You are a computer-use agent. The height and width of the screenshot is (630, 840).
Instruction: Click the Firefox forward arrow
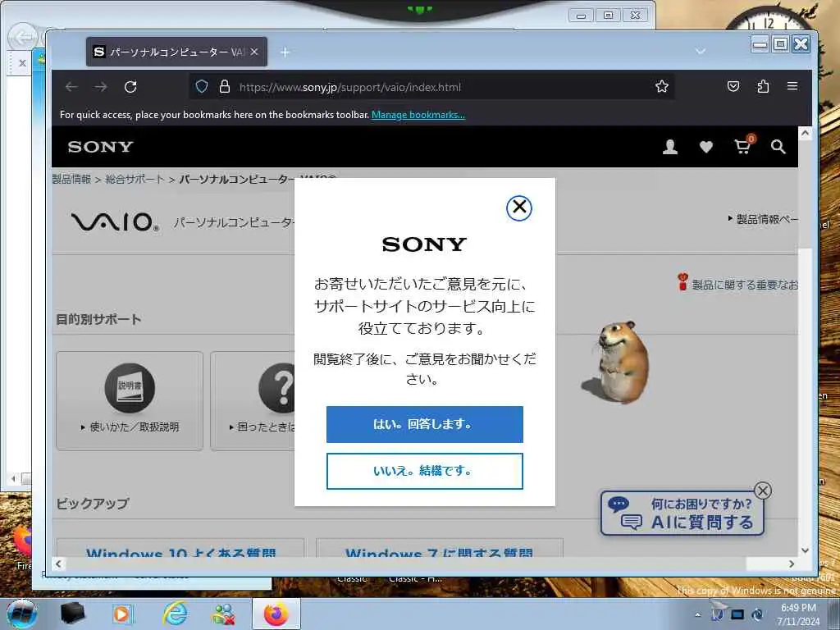[x=101, y=87]
